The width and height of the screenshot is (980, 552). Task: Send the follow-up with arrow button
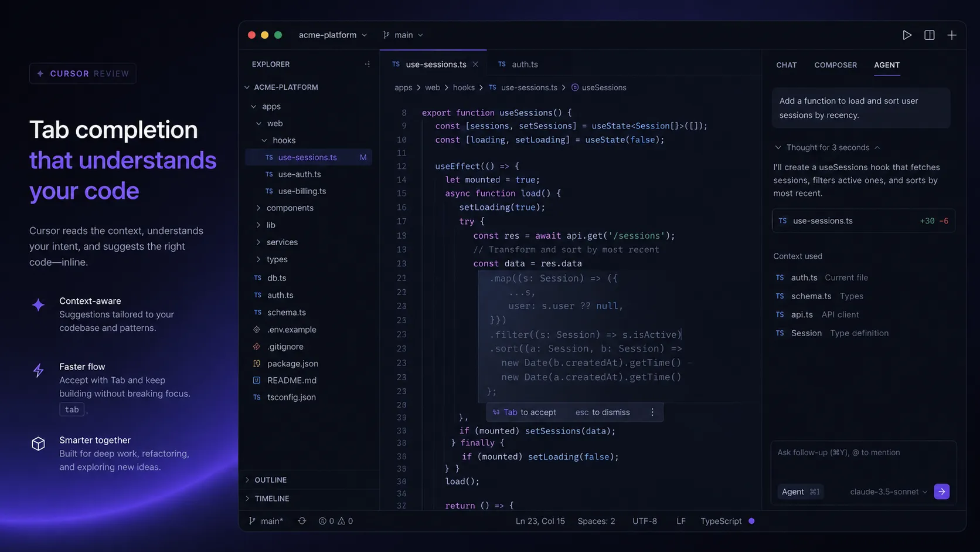tap(942, 492)
